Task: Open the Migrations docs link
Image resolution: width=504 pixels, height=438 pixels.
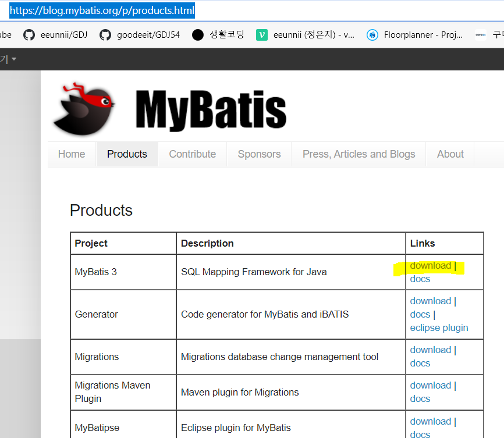Action: click(x=420, y=363)
